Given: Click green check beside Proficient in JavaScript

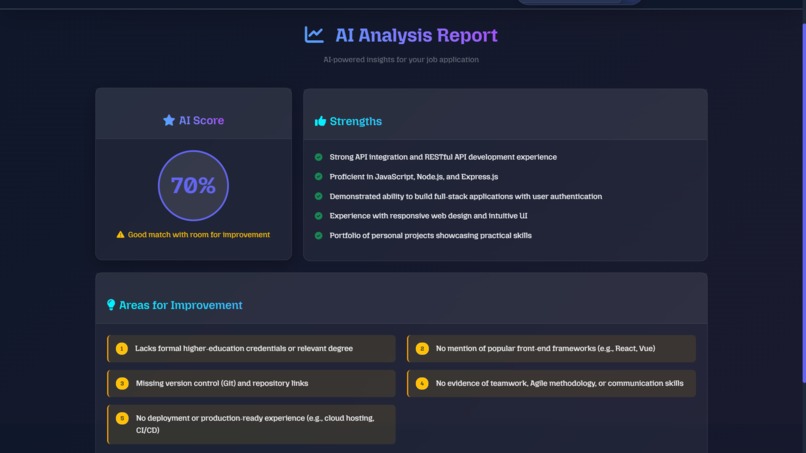Looking at the screenshot, I should 319,176.
